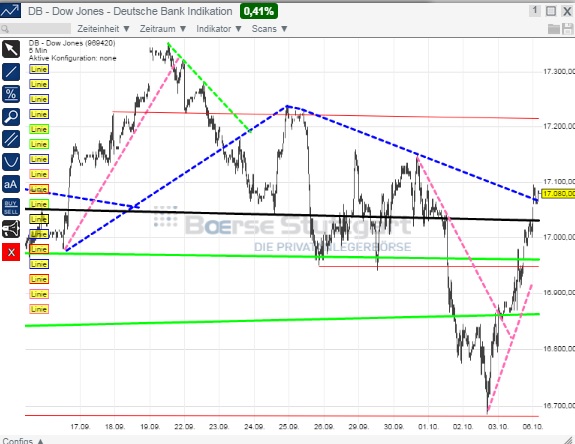Click the '1' window layout button

pos(535,11)
